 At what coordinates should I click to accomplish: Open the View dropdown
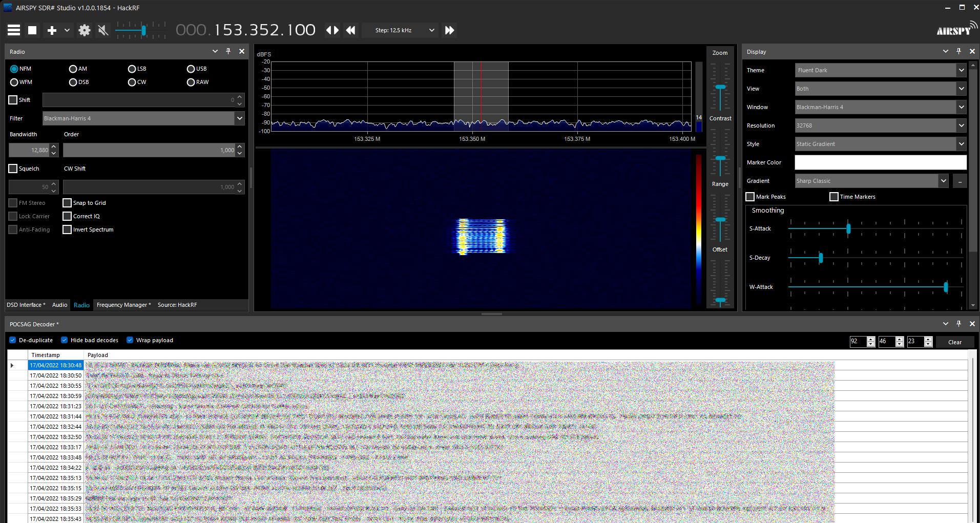(x=880, y=89)
